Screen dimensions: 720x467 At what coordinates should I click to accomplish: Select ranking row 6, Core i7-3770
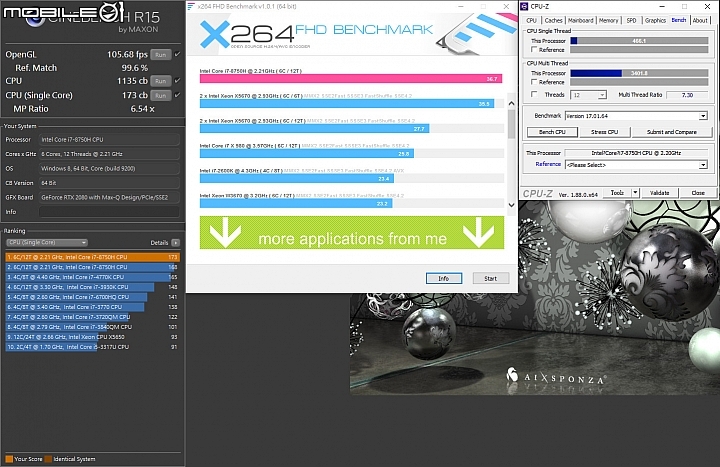point(92,307)
